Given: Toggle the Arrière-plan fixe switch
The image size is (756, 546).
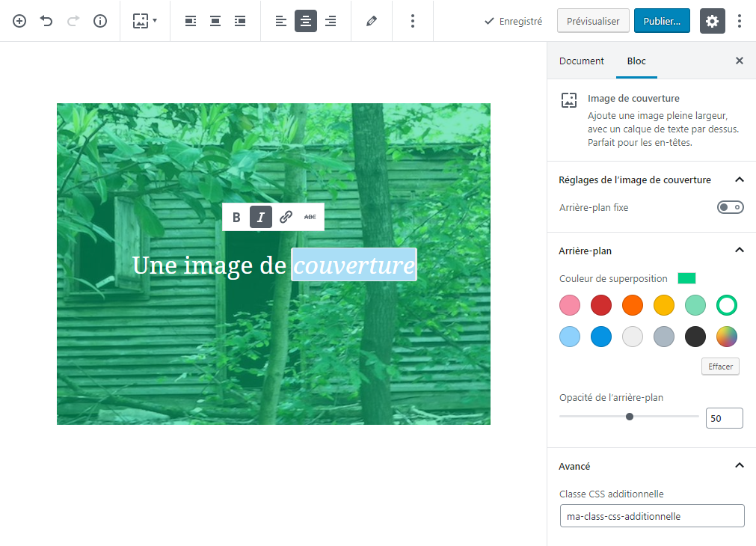Looking at the screenshot, I should pos(730,207).
